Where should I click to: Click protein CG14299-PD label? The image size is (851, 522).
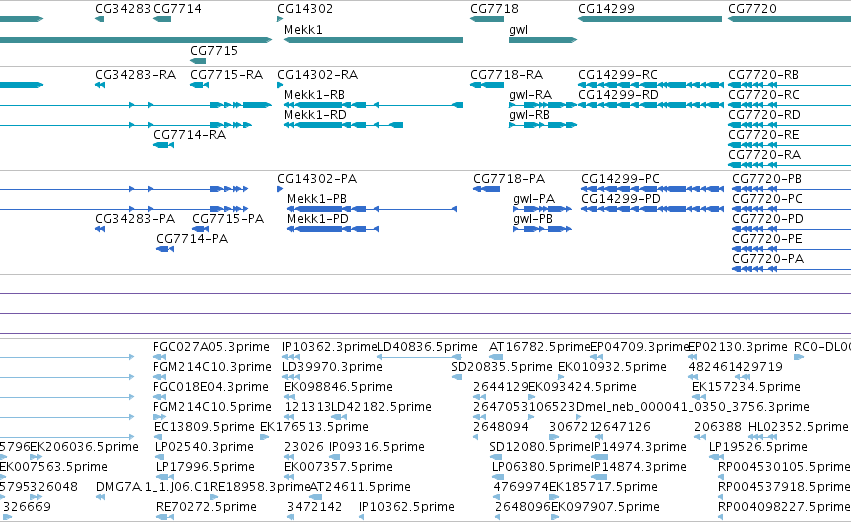[621, 199]
